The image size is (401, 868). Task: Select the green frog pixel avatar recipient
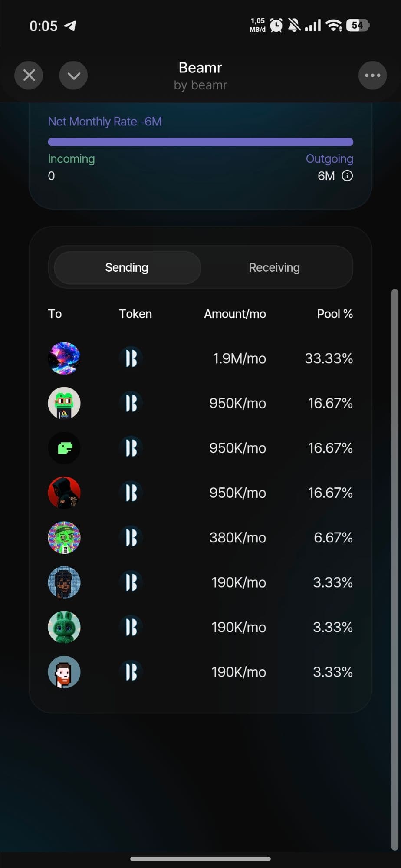pyautogui.click(x=64, y=403)
